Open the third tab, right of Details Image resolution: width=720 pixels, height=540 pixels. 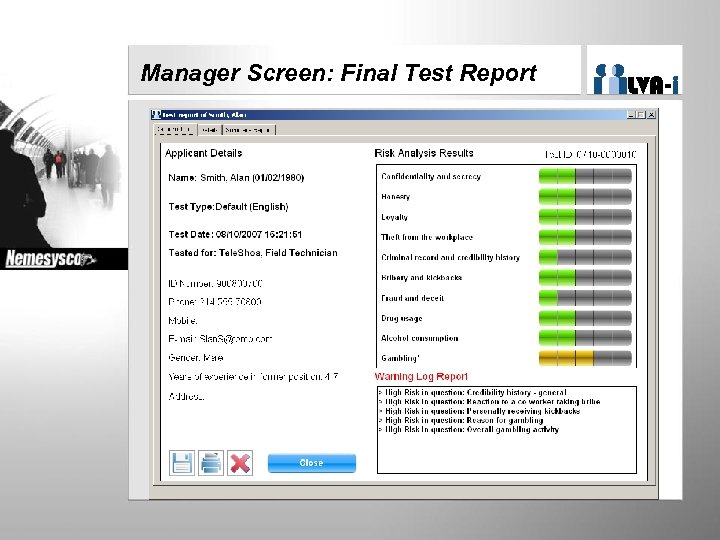coord(249,130)
